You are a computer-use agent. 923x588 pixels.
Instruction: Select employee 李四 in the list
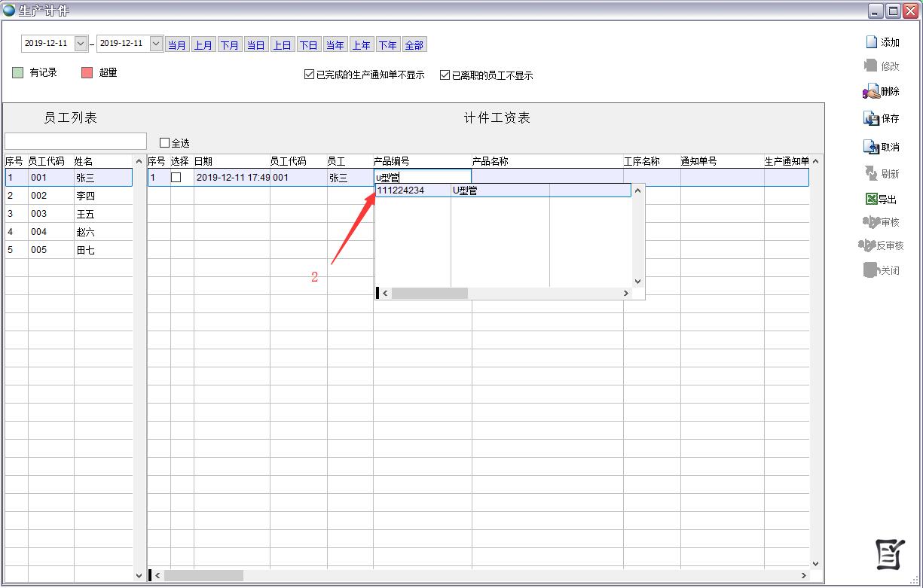click(84, 196)
